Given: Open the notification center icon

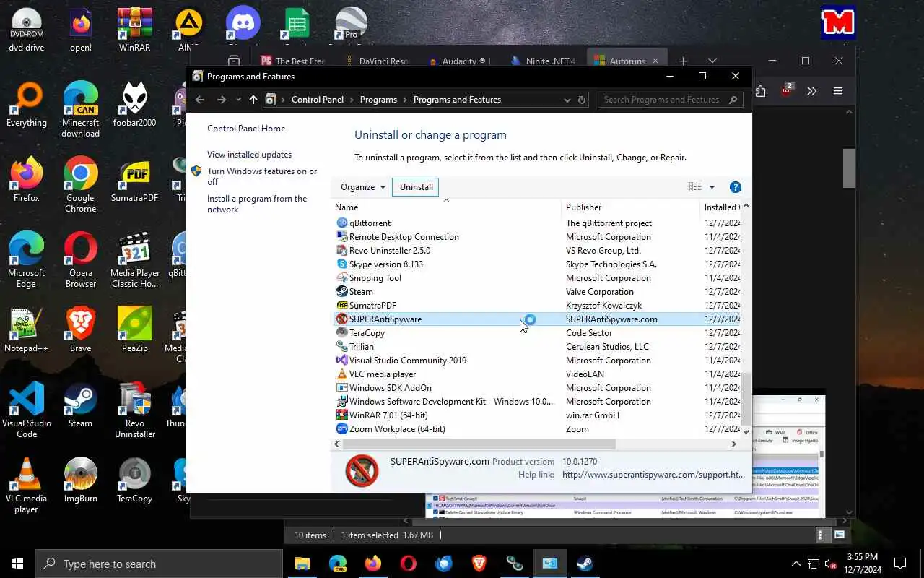Looking at the screenshot, I should coord(900,564).
